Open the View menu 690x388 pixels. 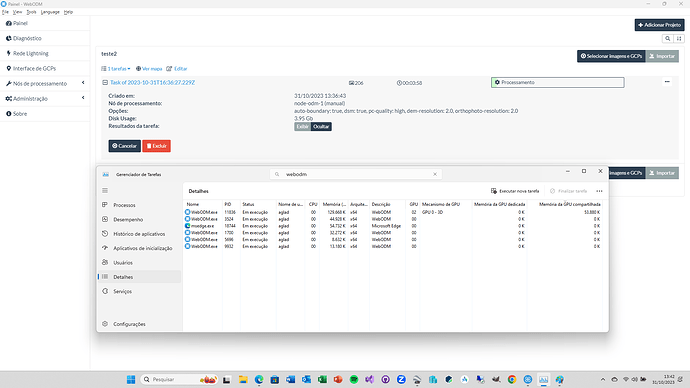click(x=17, y=12)
